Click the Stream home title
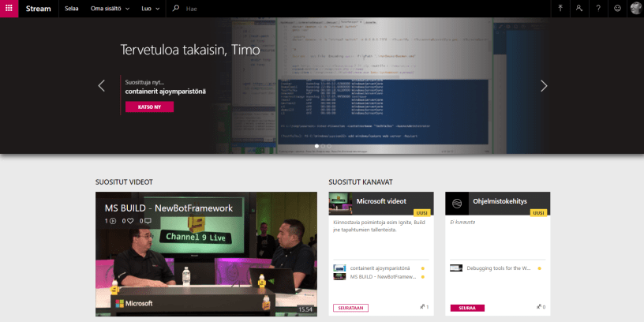644x322 pixels. click(x=38, y=9)
